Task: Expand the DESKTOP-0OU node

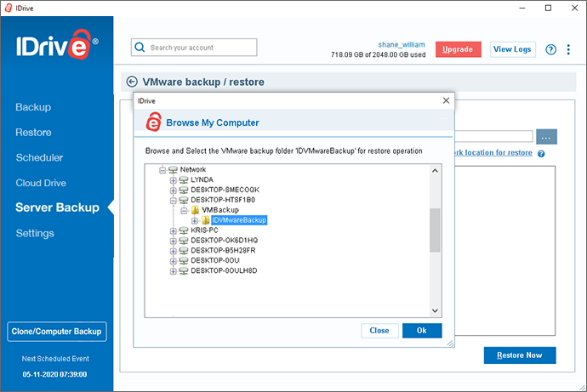Action: (173, 261)
